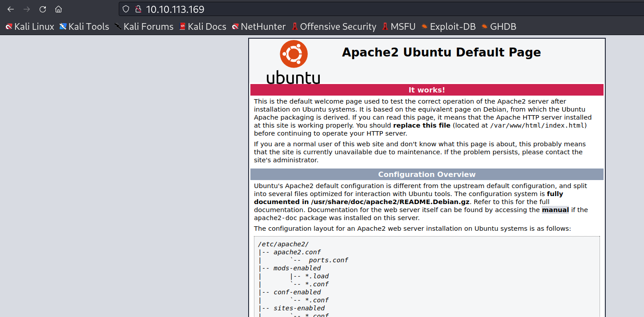Click the Ubuntu logo image
Viewport: 644px width, 317px height.
[x=294, y=62]
